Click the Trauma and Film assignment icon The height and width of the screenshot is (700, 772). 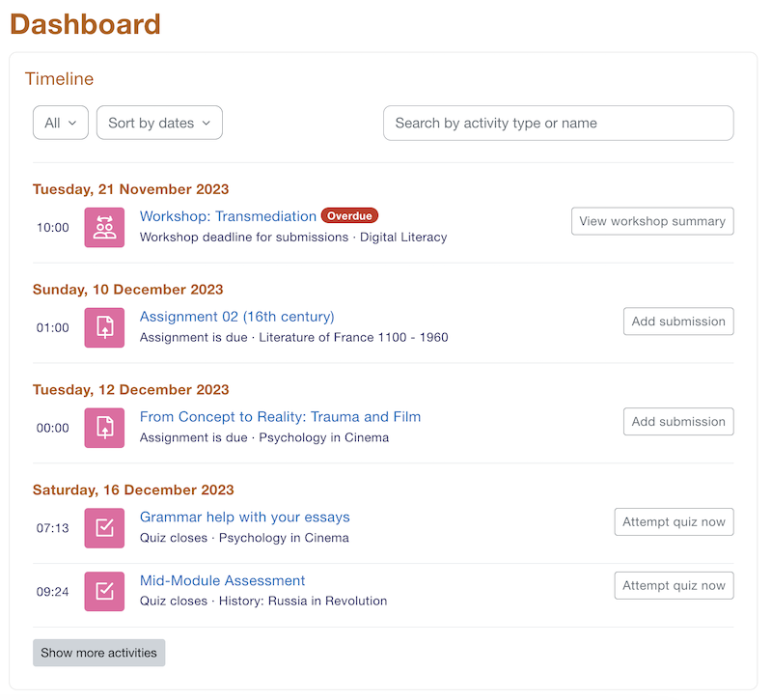tap(104, 428)
